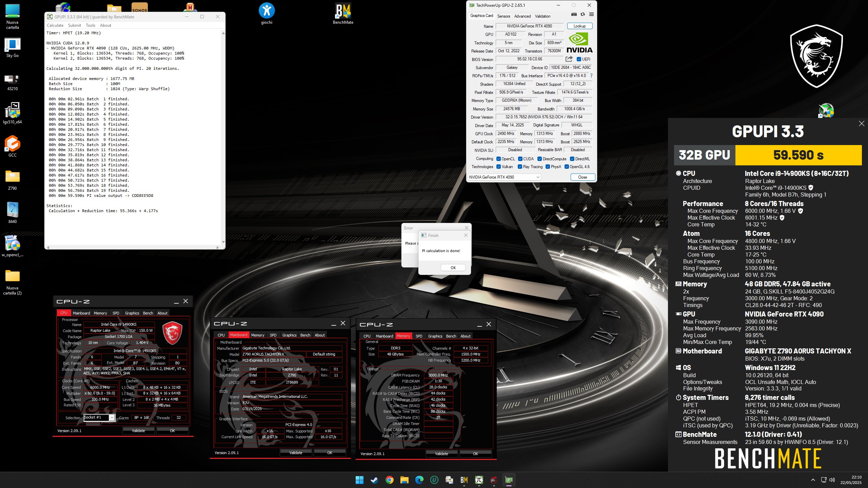Switch to the Advanced tab in GPU-Z
868x488 pixels.
tap(522, 16)
